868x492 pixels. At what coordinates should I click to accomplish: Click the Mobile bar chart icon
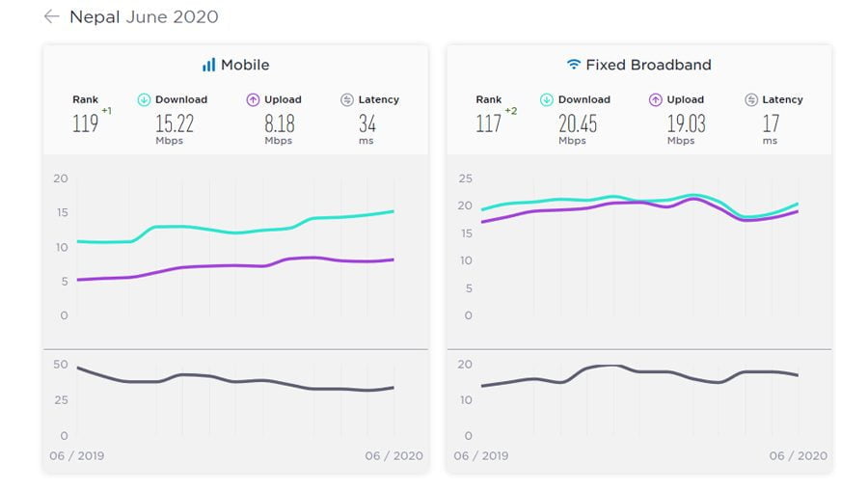tap(208, 65)
